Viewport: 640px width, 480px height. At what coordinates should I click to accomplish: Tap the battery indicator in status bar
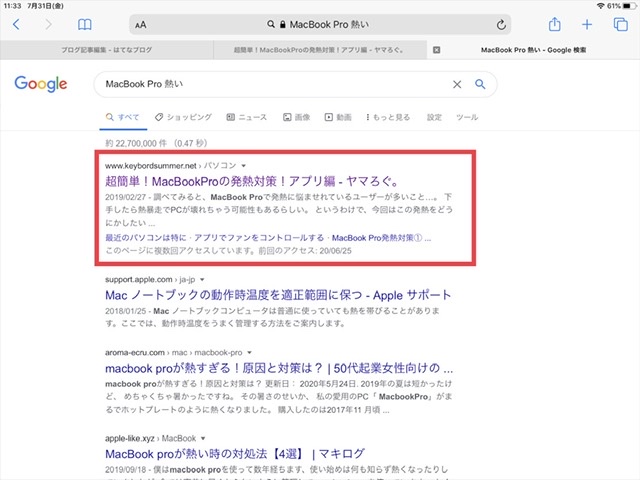click(629, 6)
